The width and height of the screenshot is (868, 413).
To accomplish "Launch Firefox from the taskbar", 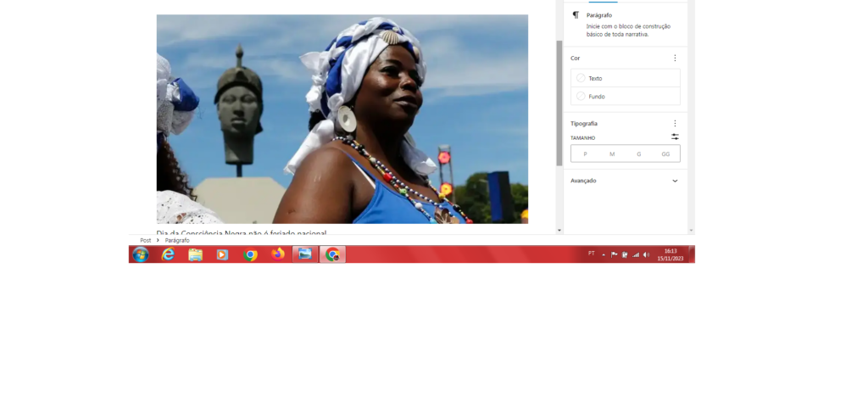I will (x=278, y=254).
